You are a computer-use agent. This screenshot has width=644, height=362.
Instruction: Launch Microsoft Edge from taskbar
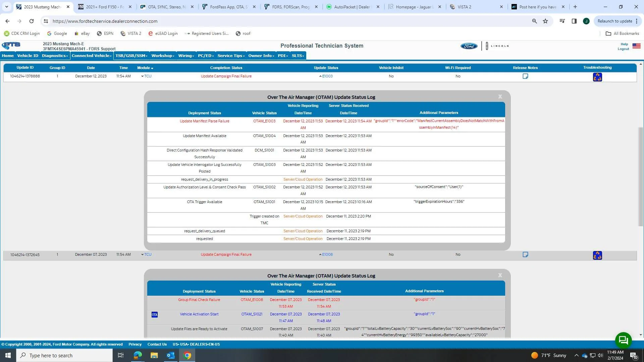click(x=138, y=355)
